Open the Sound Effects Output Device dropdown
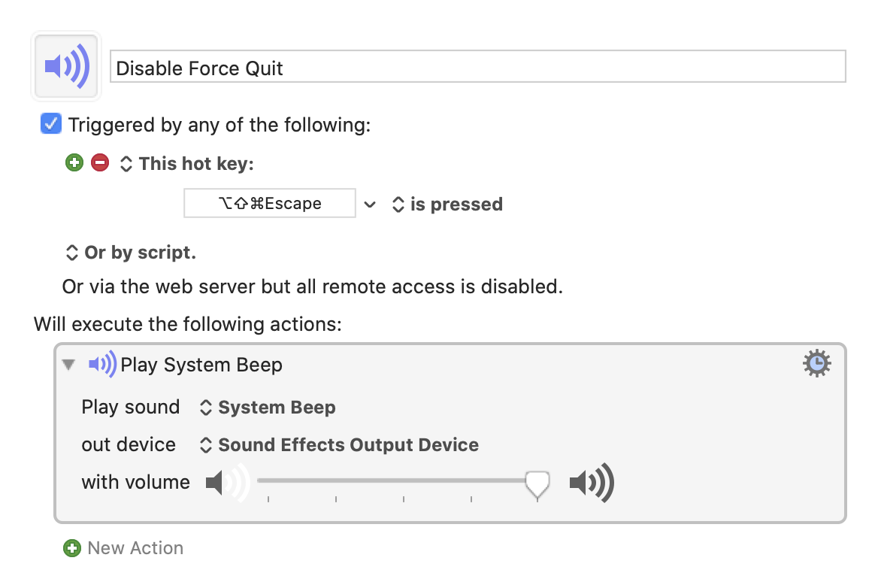The image size is (878, 588). [x=339, y=445]
